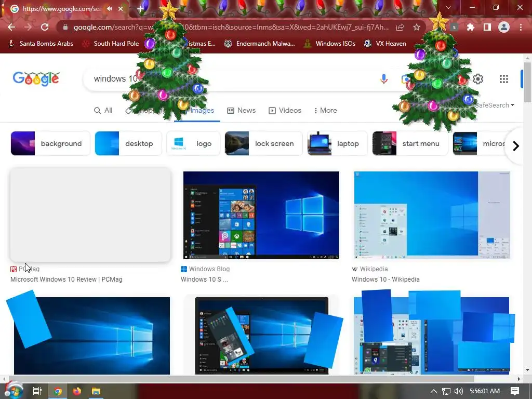Open the Google apps grid

(504, 79)
